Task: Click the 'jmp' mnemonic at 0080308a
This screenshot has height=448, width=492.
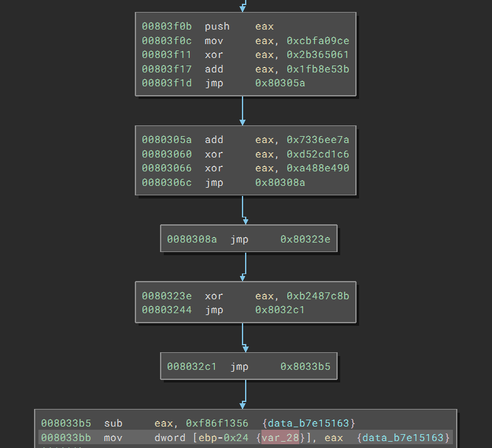Action: point(239,239)
